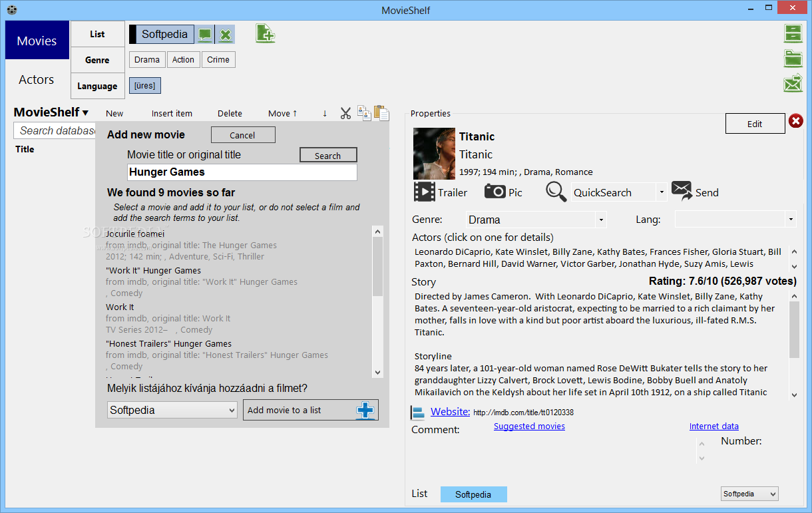This screenshot has height=513, width=812.
Task: Click Add movie to a list button
Action: 311,410
